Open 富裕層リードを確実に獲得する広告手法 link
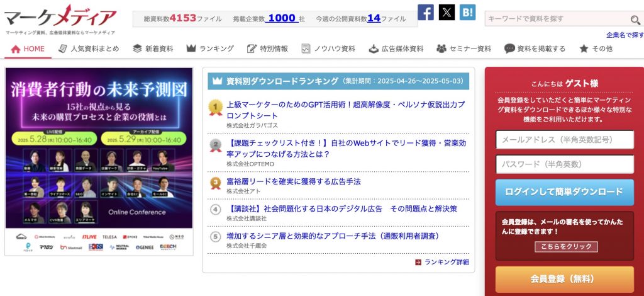644x296 pixels. 294,181
